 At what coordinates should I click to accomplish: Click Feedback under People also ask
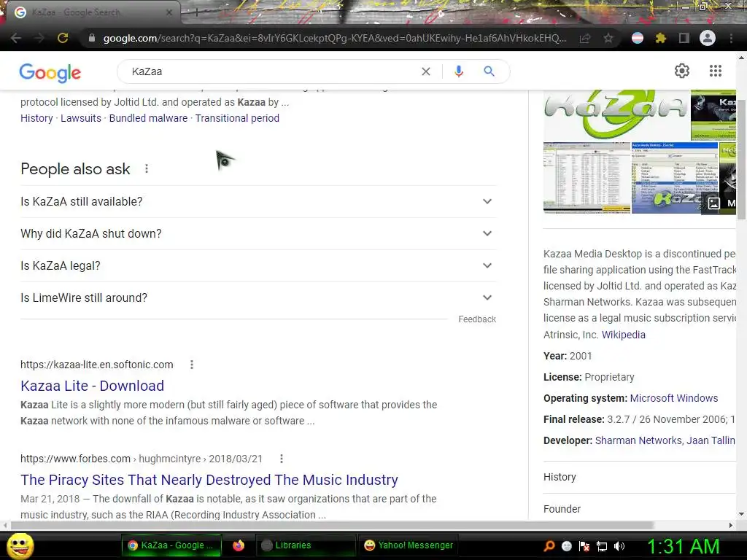tap(477, 319)
